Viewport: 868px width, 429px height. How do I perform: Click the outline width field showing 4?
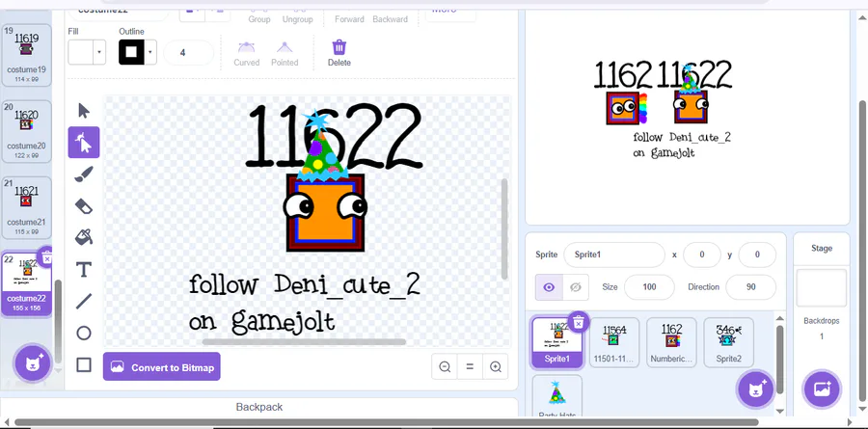coord(188,53)
